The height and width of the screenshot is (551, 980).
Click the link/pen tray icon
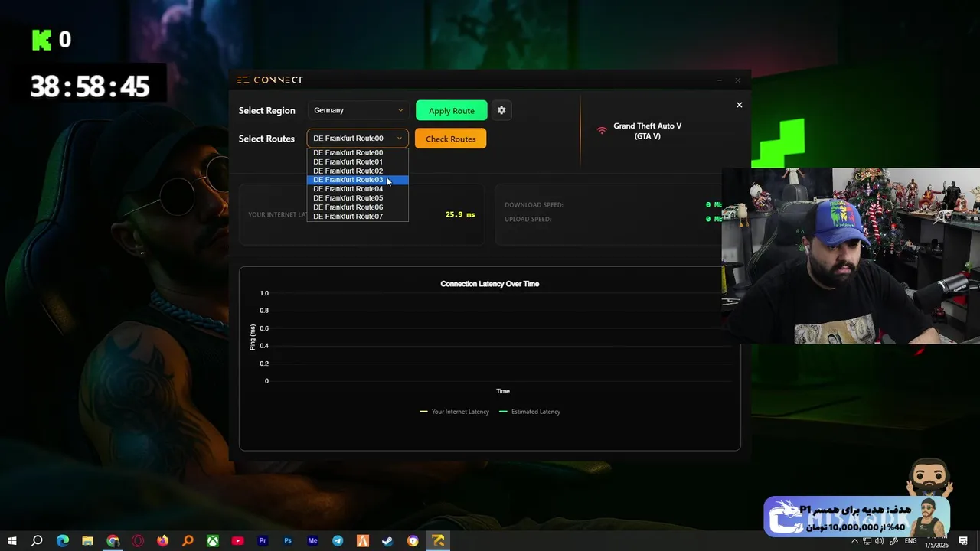click(x=893, y=541)
